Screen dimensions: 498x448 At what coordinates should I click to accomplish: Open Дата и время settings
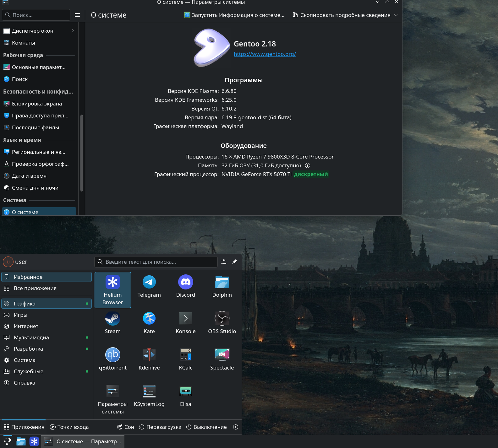(x=39, y=176)
